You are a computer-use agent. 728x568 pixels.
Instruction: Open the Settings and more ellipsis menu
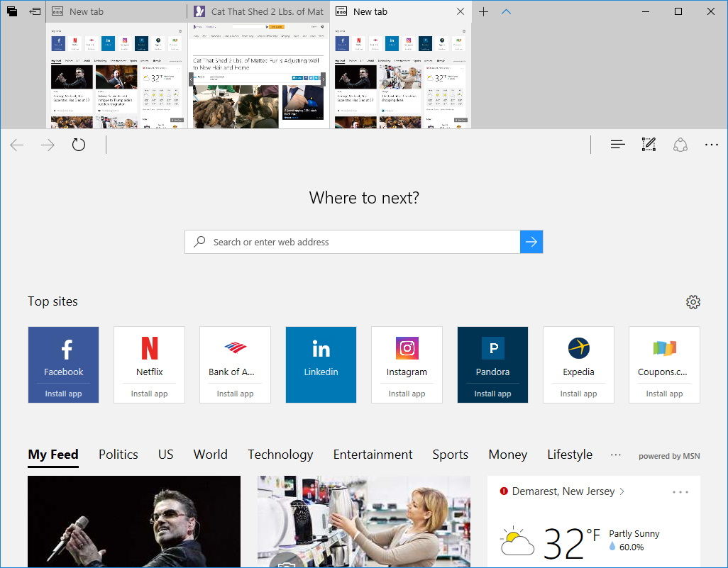coord(711,145)
